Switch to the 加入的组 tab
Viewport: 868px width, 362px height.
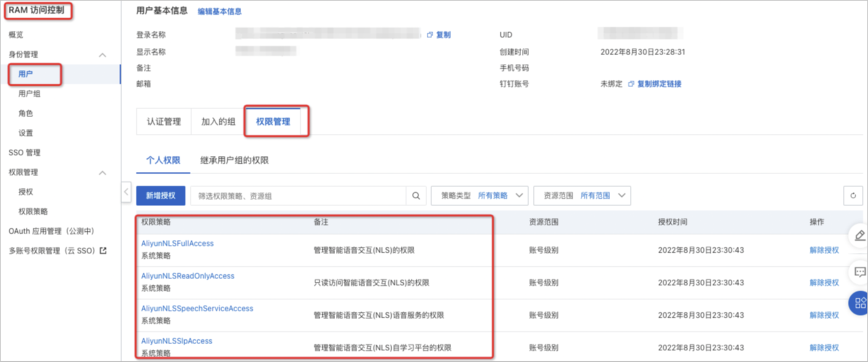(219, 121)
